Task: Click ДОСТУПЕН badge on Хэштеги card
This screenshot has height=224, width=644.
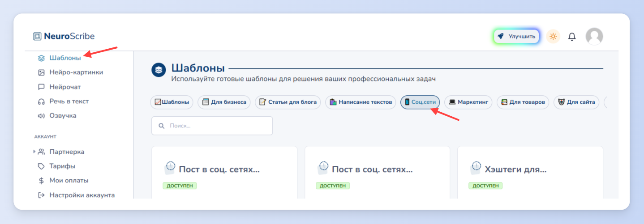Action: (x=485, y=186)
